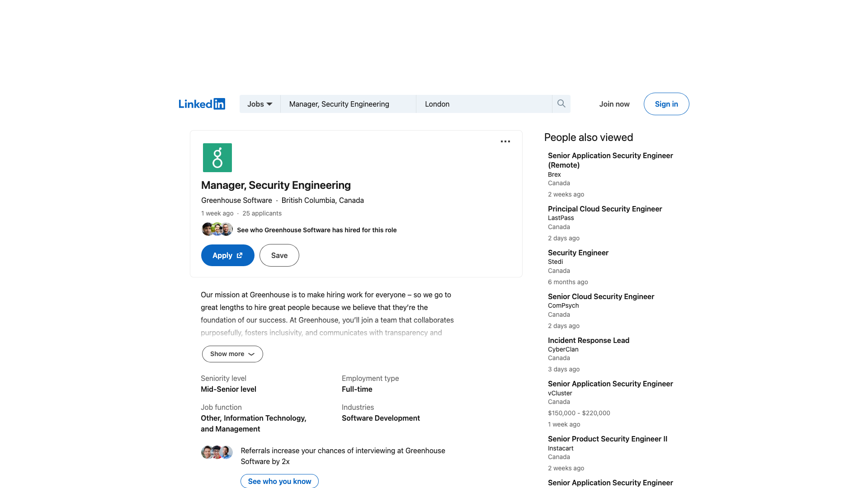This screenshot has height=488, width=868.
Task: Open Principal Cloud Security Engineer at LastPass
Action: coord(605,209)
